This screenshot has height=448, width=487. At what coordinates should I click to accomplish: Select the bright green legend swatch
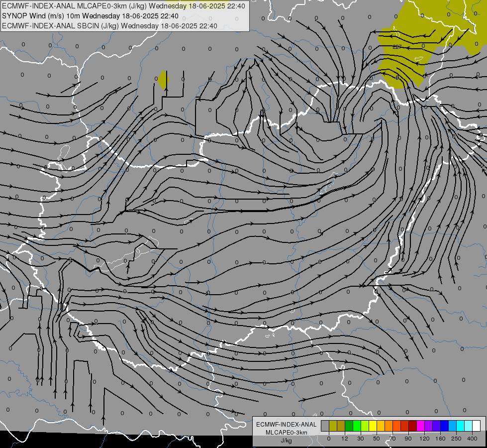click(357, 426)
